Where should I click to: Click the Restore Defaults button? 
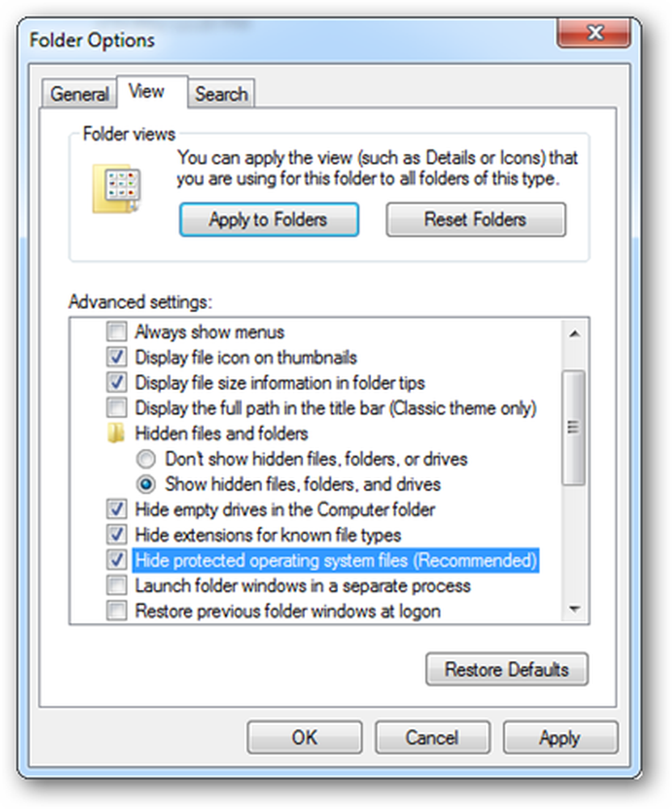pos(506,669)
